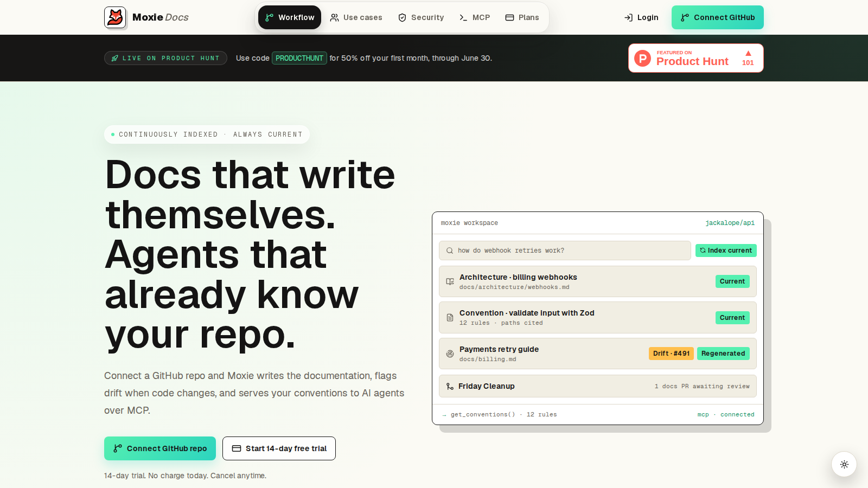Screen dimensions: 868x488
Task: Click the Connect GitHub header button
Action: (x=717, y=17)
